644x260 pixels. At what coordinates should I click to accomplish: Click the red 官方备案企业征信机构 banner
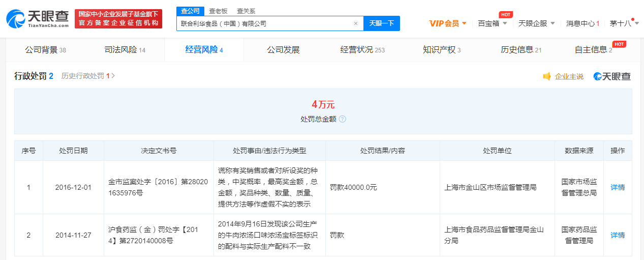click(118, 19)
